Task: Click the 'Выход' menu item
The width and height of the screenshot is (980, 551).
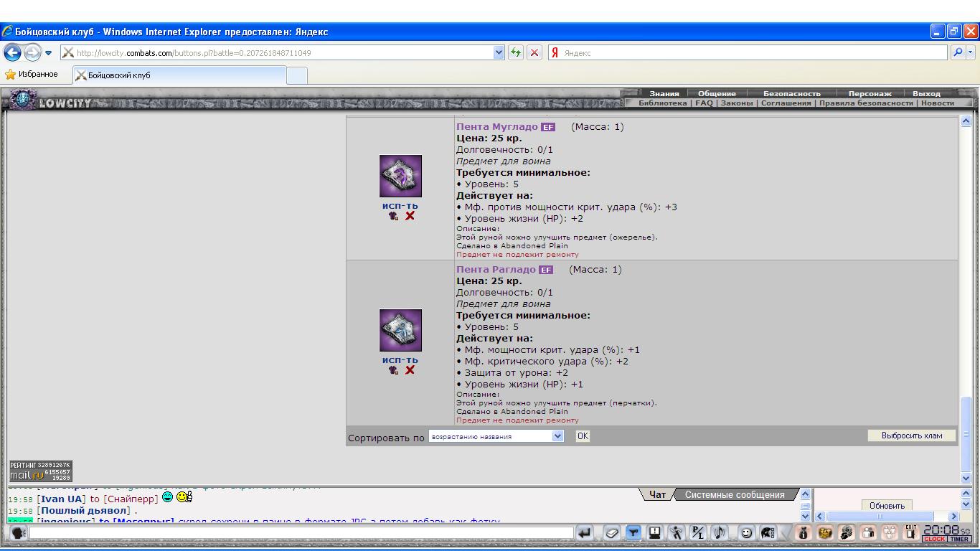Action: [x=926, y=93]
